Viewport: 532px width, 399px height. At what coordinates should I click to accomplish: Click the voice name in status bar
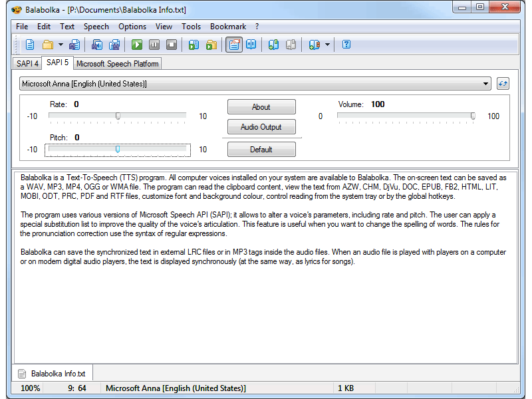point(176,388)
